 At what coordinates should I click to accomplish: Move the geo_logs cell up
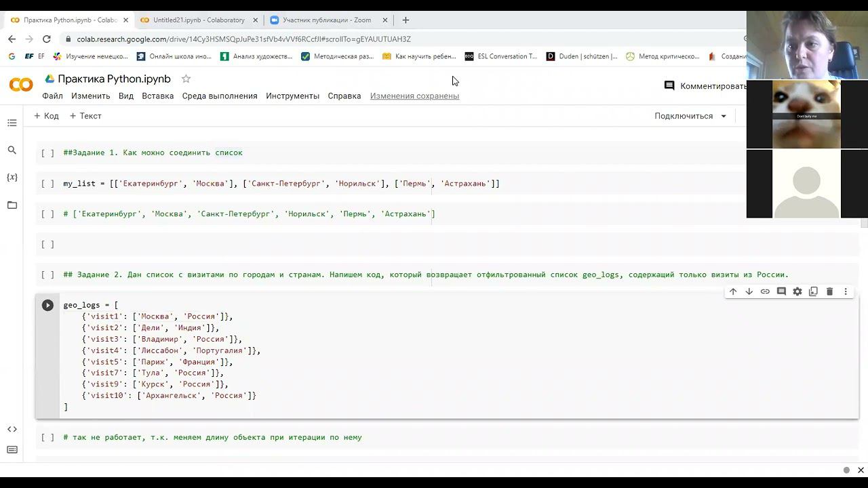click(733, 291)
